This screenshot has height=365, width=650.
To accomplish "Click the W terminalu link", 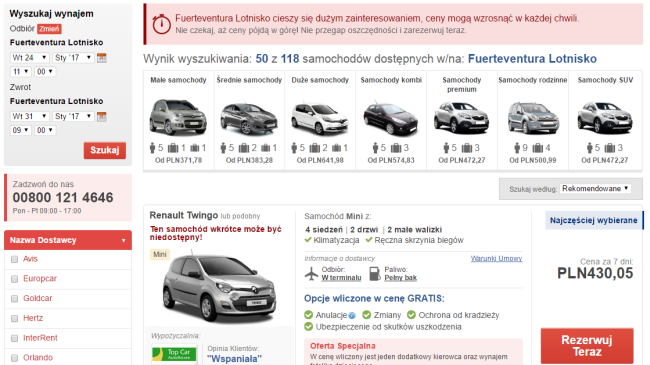I will click(x=341, y=278).
